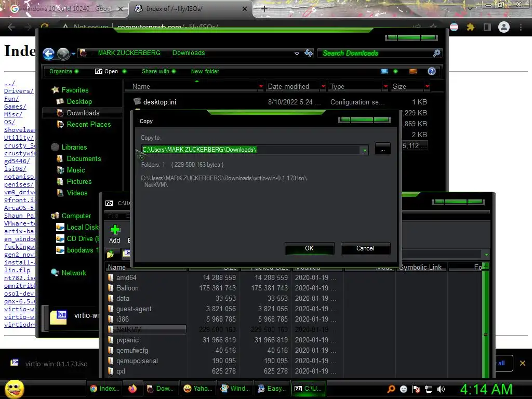The image size is (532, 399).
Task: Open address bar history dropdown arrow
Action: point(297,54)
